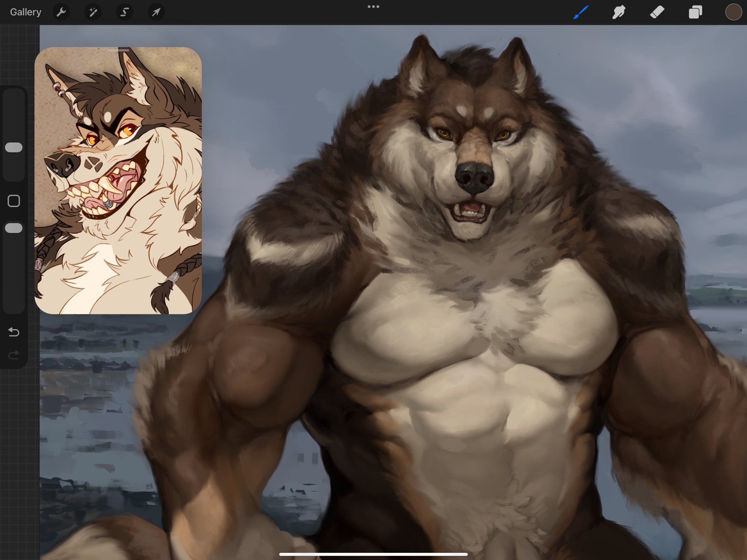
Task: Select the Paint brush tool
Action: click(x=581, y=12)
